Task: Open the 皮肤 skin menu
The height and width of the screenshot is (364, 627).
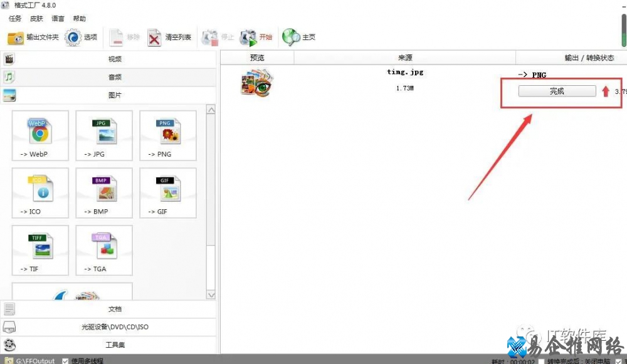Action: coord(36,19)
